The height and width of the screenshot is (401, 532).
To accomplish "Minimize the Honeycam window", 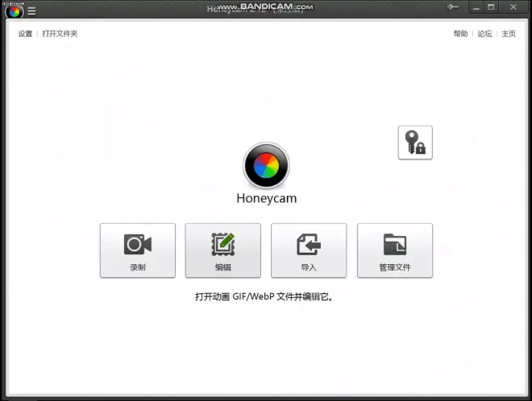I will click(x=476, y=7).
